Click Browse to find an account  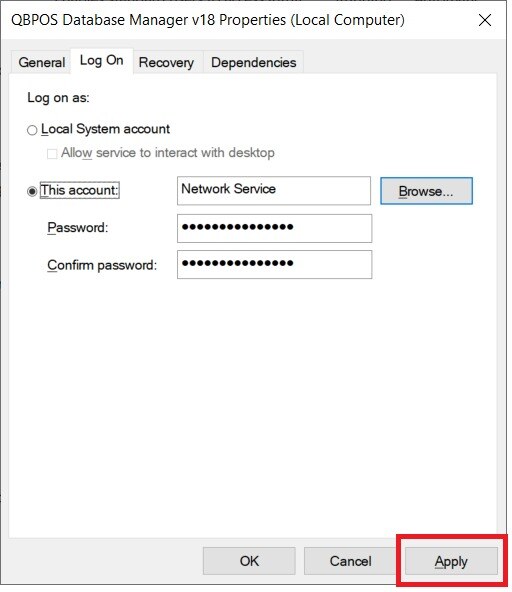[x=426, y=191]
